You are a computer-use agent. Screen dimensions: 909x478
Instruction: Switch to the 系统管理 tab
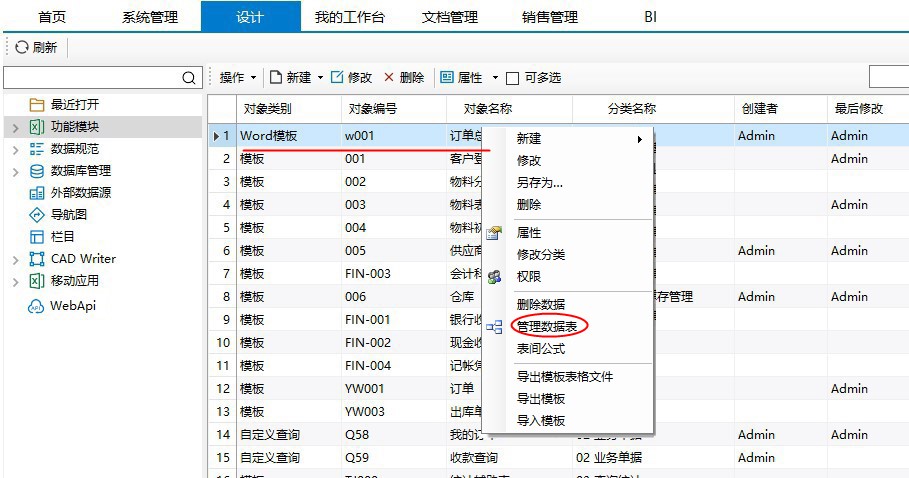pyautogui.click(x=150, y=17)
